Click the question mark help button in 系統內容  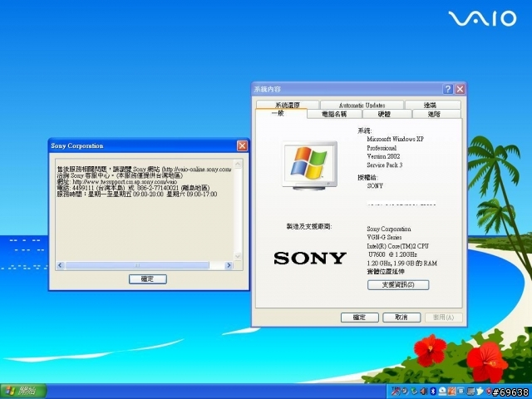448,89
